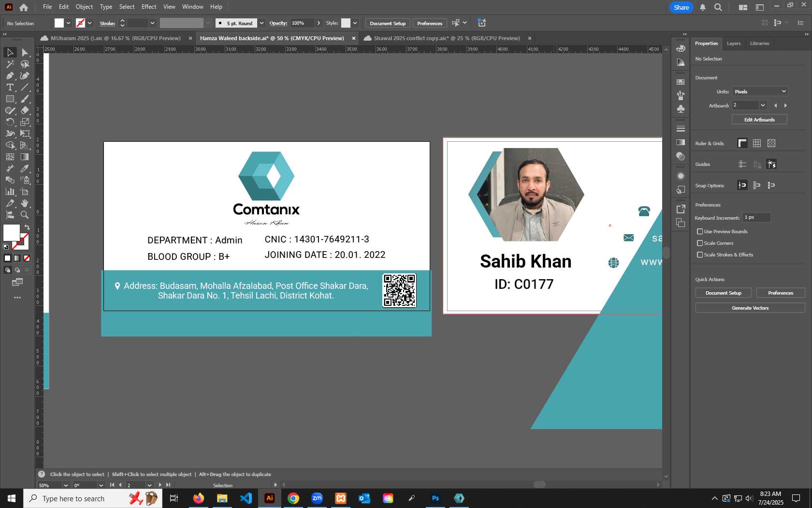Image resolution: width=812 pixels, height=508 pixels.
Task: Select the Pen tool
Action: [10, 75]
